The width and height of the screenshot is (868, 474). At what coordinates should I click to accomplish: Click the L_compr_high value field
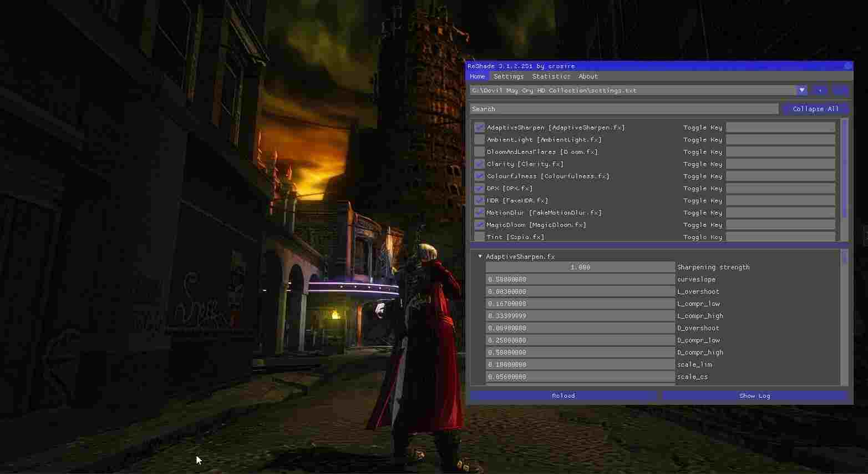click(580, 316)
